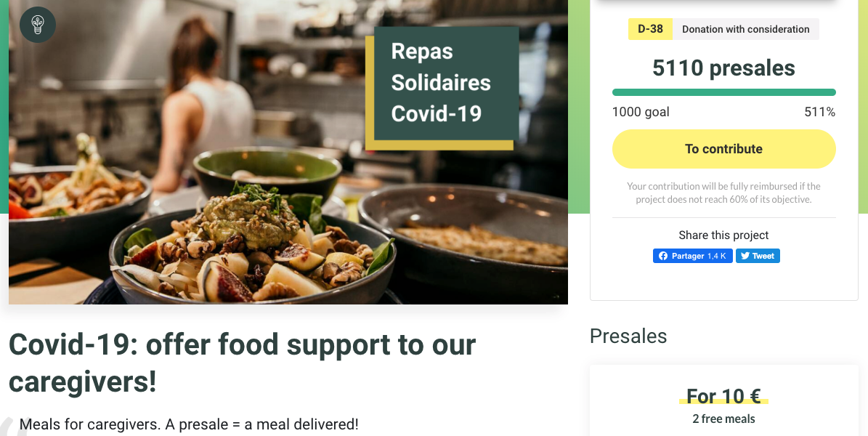Click the reimbursement notice text
868x436 pixels.
pyautogui.click(x=723, y=193)
